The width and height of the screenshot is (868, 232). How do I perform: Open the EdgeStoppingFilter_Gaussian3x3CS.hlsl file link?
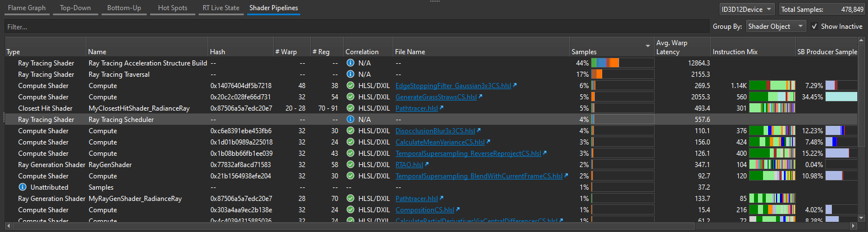pyautogui.click(x=453, y=86)
